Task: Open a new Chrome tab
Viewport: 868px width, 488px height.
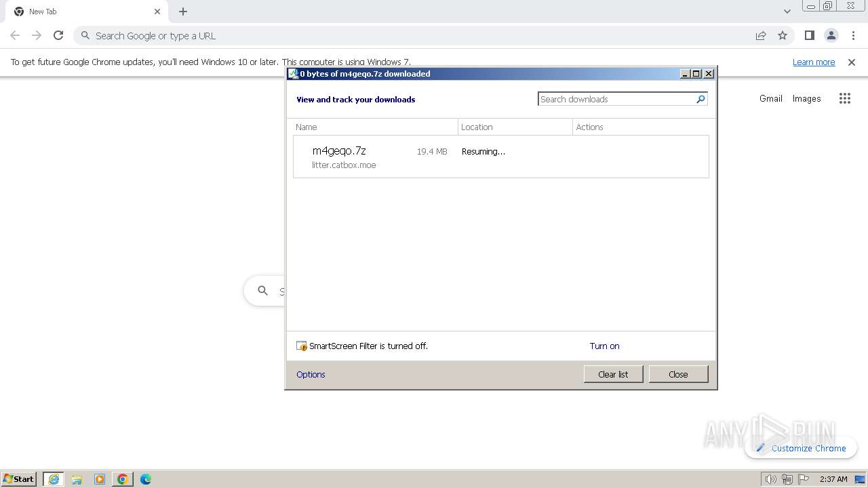Action: coord(183,12)
